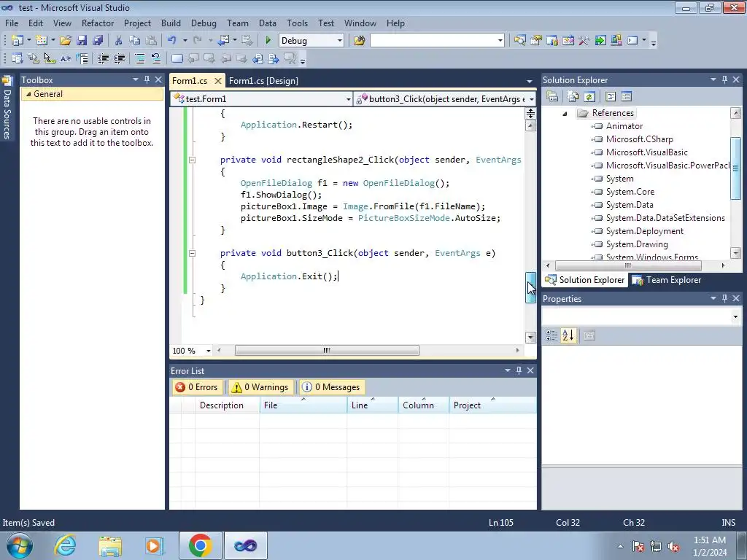Screen dimensions: 747x560
Task: Select System.Drawing reference
Action: pyautogui.click(x=636, y=244)
